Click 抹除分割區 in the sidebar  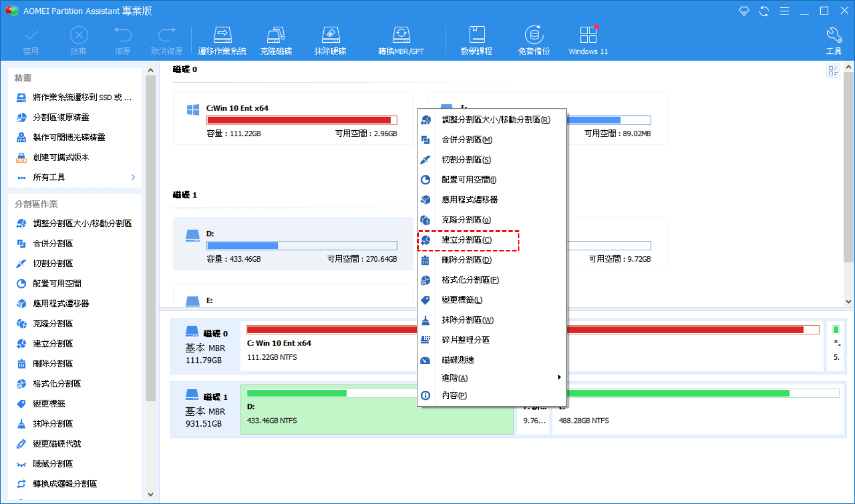[44, 424]
